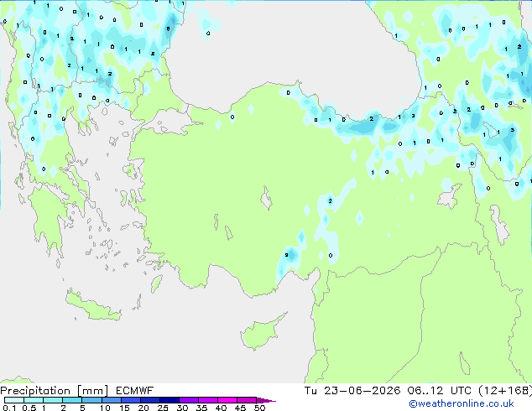
Task: Pick the 25–30 mm navy legend swatch
Action: pos(170,400)
